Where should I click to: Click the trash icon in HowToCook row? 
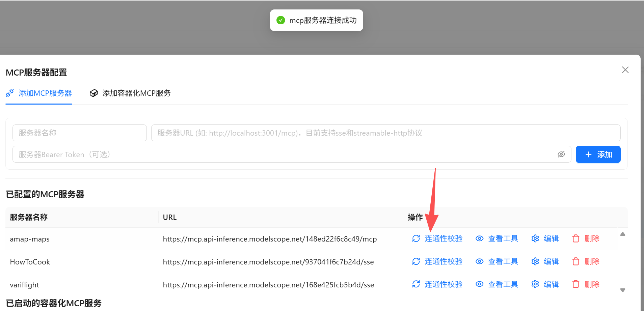click(x=575, y=261)
